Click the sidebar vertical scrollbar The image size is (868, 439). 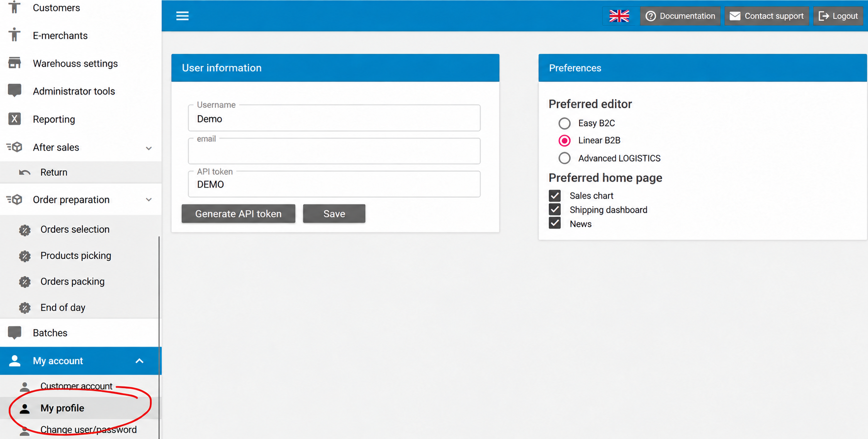coord(159,338)
